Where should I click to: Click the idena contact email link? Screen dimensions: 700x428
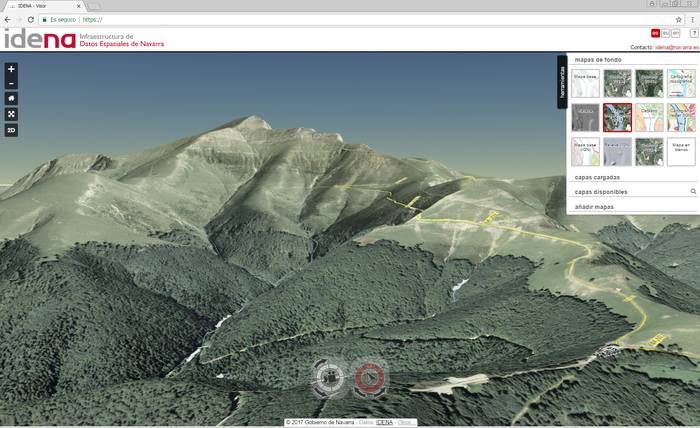coord(677,47)
